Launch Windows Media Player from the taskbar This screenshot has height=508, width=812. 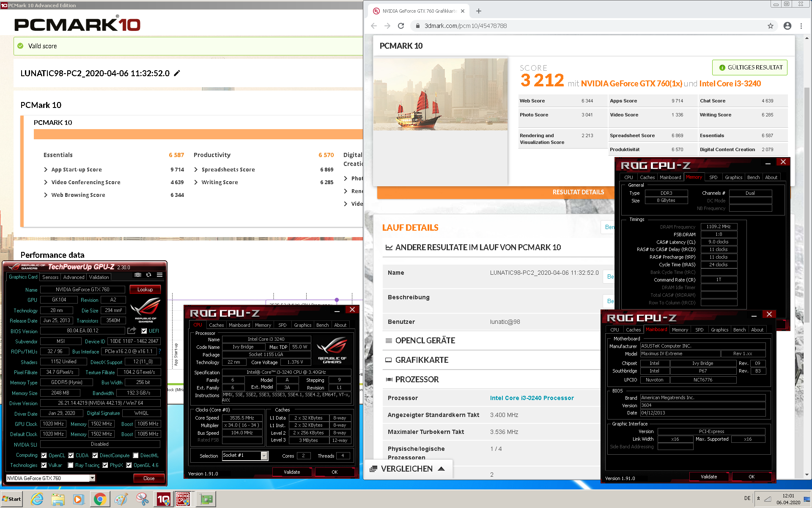coord(78,499)
